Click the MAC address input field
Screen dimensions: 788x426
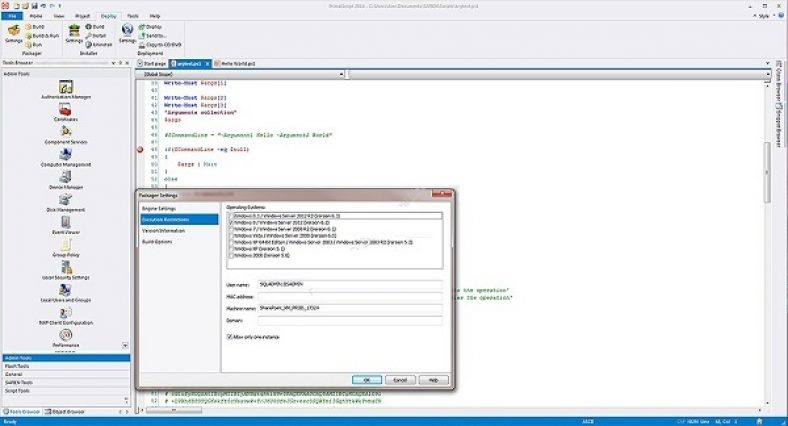click(350, 296)
